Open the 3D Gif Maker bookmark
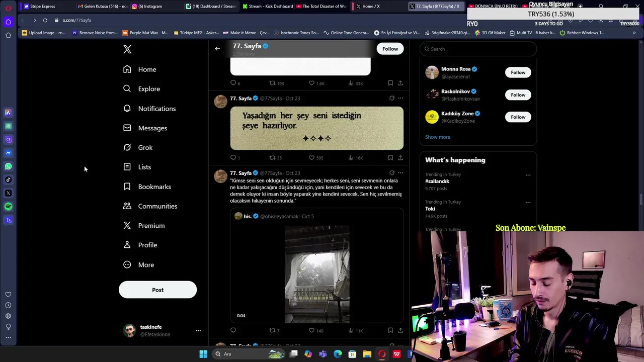Screen dimensions: 644x362 click(x=489, y=33)
